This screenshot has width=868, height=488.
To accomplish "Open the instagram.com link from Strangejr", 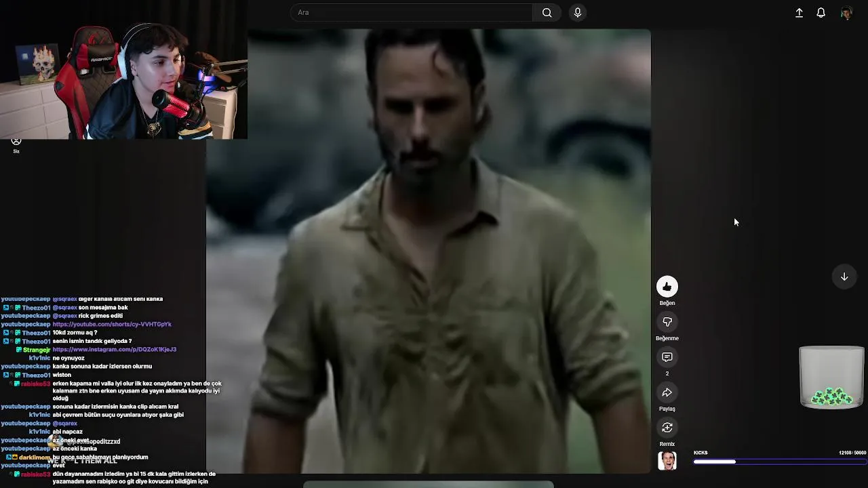I will (114, 349).
